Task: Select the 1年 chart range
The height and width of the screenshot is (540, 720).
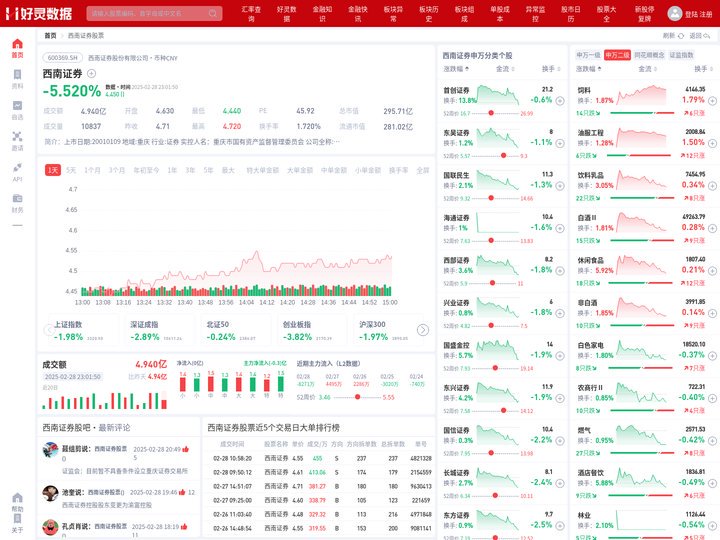Action: point(172,170)
